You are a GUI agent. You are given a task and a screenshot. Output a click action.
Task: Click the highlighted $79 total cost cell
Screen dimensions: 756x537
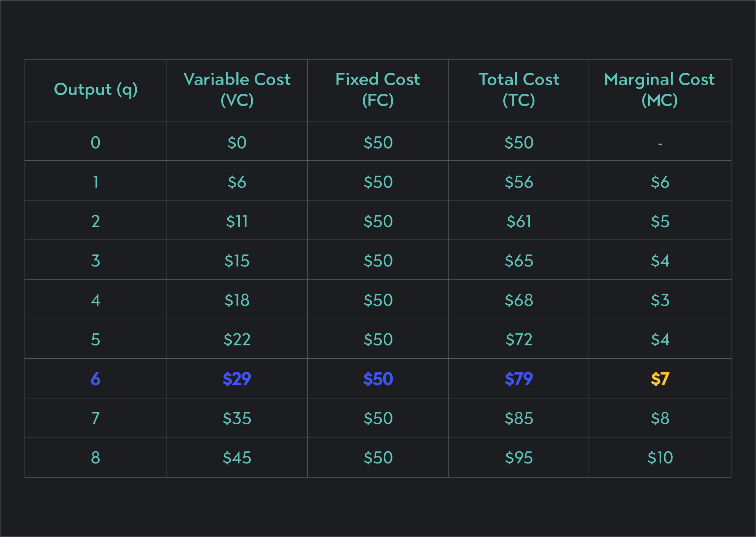coord(519,379)
